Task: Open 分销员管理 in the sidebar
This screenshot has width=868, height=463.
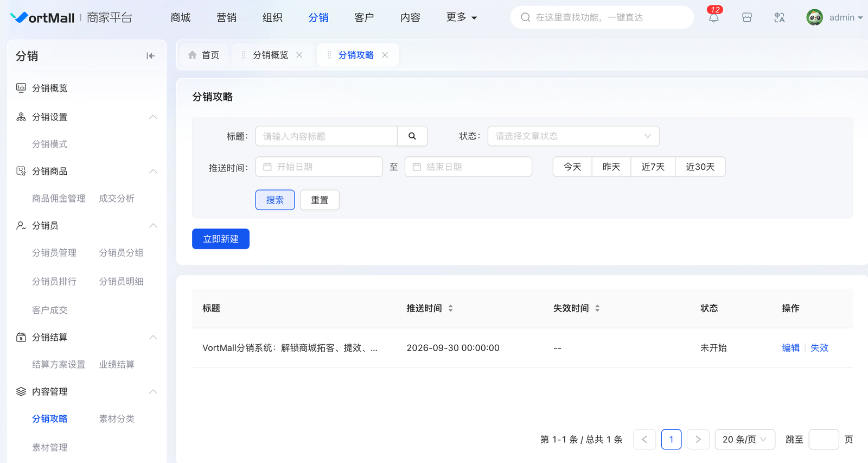Action: point(54,253)
